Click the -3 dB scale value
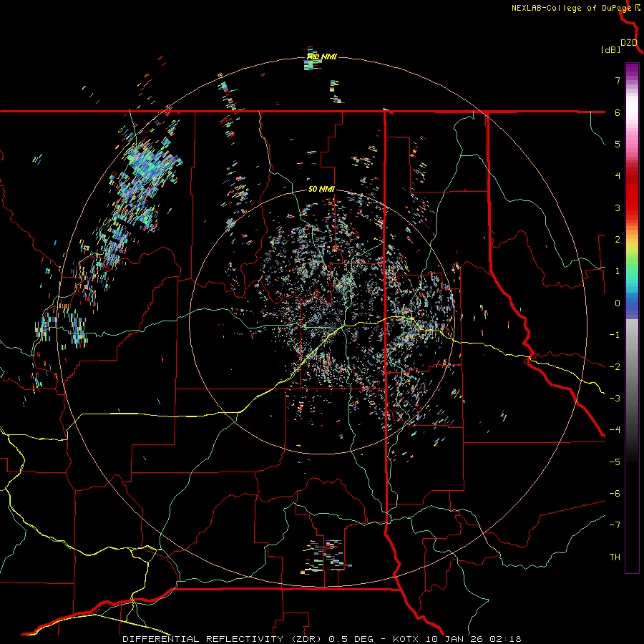Viewport: 644px width, 644px height. [615, 399]
